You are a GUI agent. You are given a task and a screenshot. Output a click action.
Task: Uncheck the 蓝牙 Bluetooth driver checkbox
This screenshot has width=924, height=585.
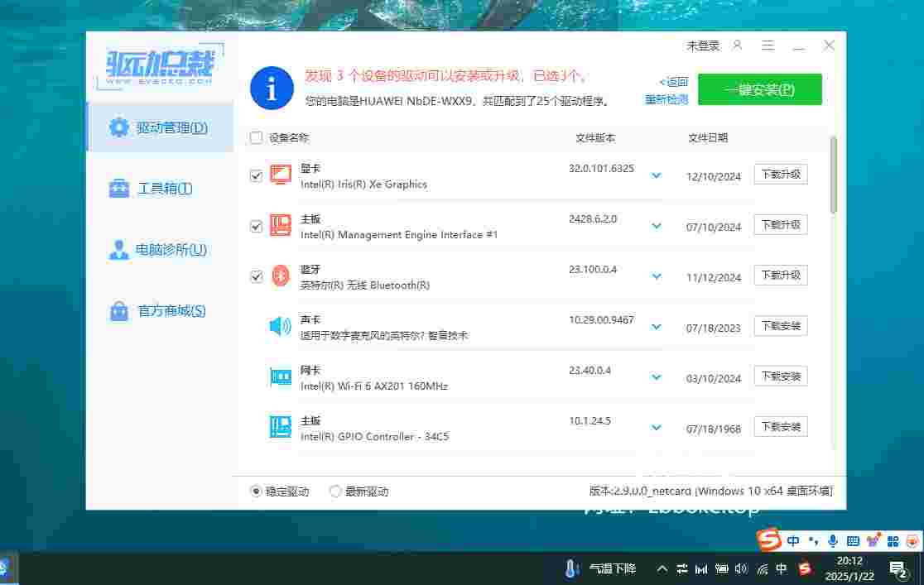click(x=256, y=276)
